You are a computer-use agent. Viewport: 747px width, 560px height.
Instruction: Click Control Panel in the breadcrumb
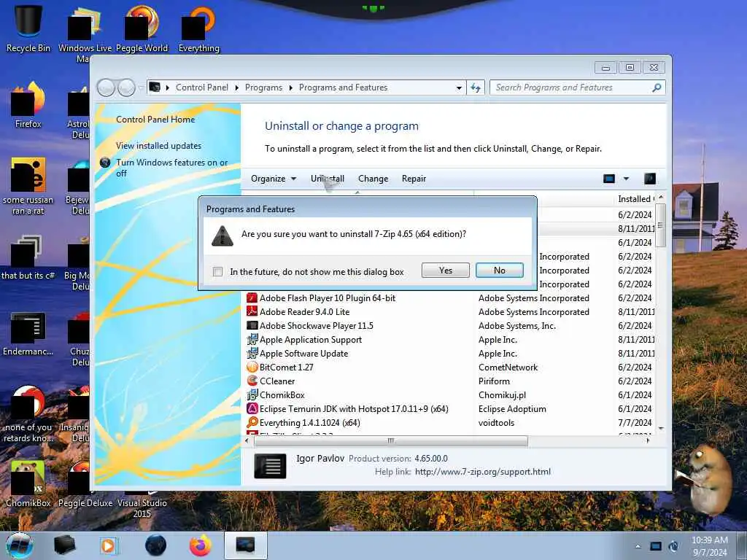pos(202,87)
